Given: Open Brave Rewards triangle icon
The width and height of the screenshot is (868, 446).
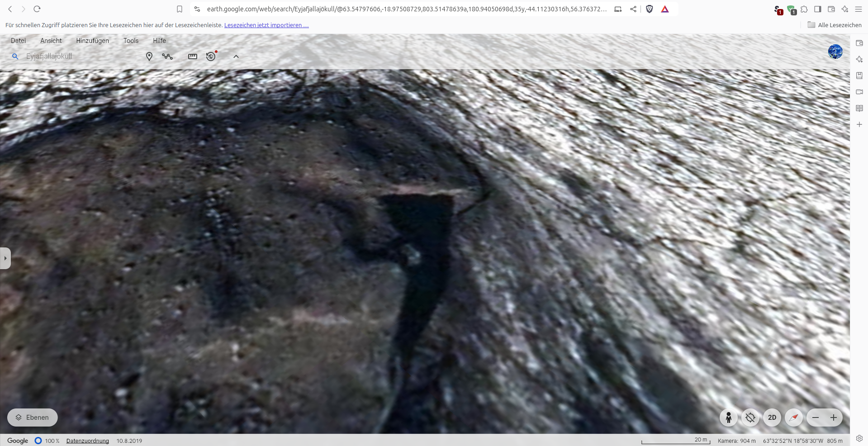Looking at the screenshot, I should 665,9.
